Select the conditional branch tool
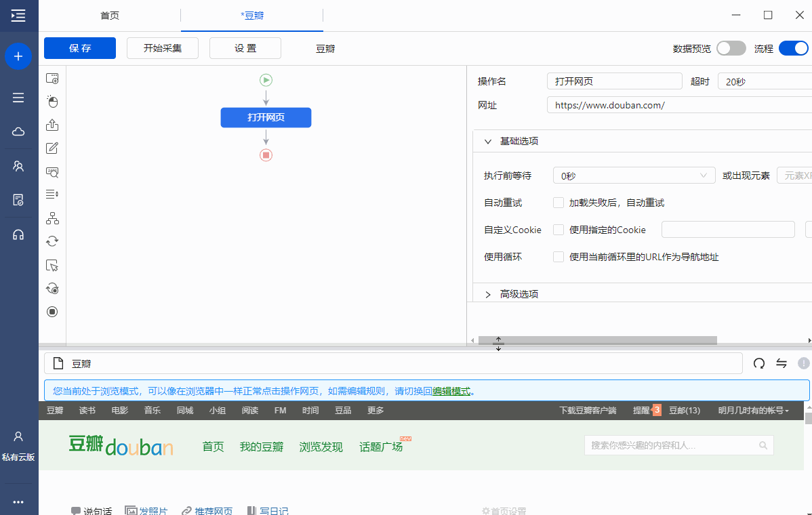 tap(52, 218)
